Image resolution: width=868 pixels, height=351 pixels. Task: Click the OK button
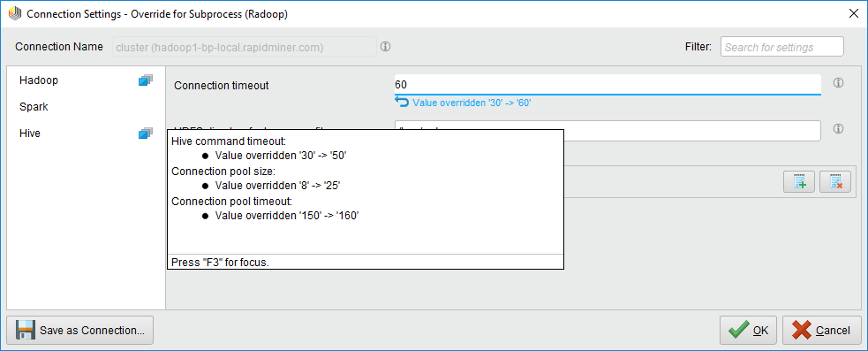(749, 331)
